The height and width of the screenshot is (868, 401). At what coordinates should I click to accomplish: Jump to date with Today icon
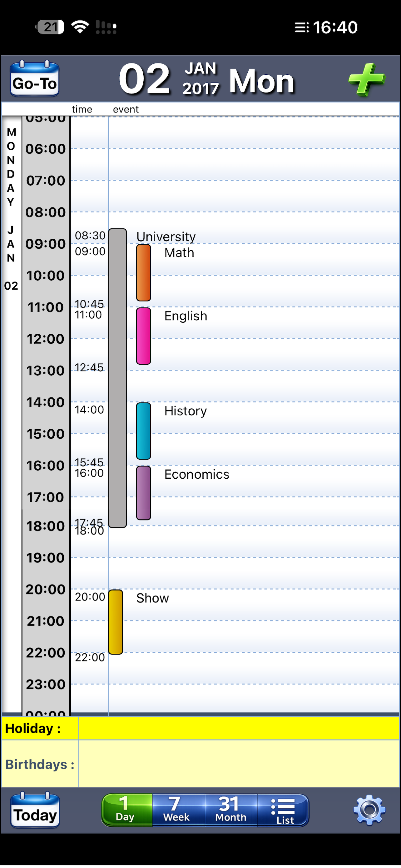pos(35,810)
